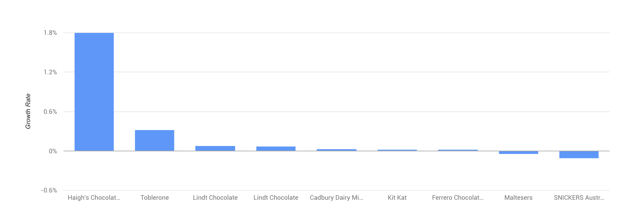Select the Ferrero Chocolate bar
644x215 pixels.
pyautogui.click(x=458, y=150)
